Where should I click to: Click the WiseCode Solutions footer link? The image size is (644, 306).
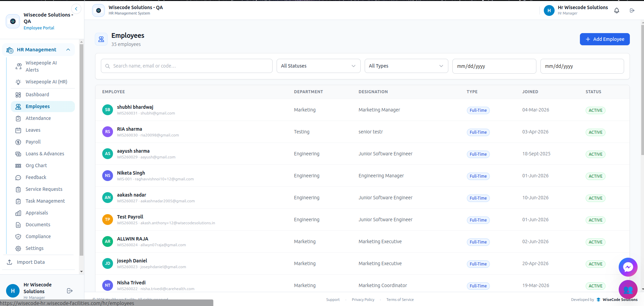[x=617, y=300]
